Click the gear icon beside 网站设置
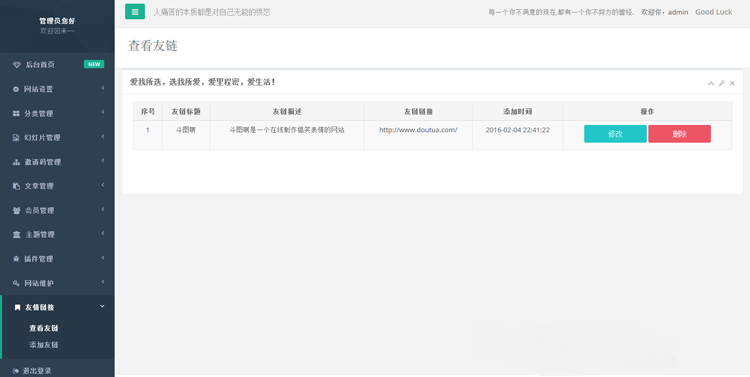Viewport: 750px width, 377px height. tap(16, 89)
